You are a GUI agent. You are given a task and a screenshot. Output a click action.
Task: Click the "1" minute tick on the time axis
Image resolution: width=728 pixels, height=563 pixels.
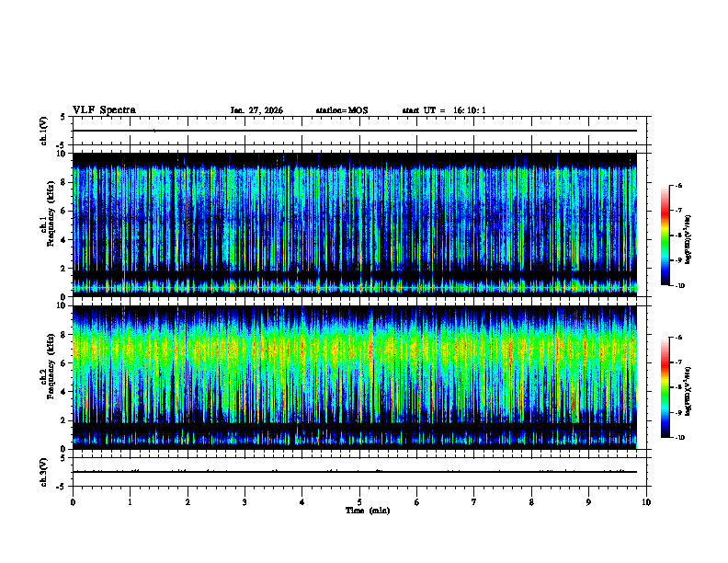[130, 502]
